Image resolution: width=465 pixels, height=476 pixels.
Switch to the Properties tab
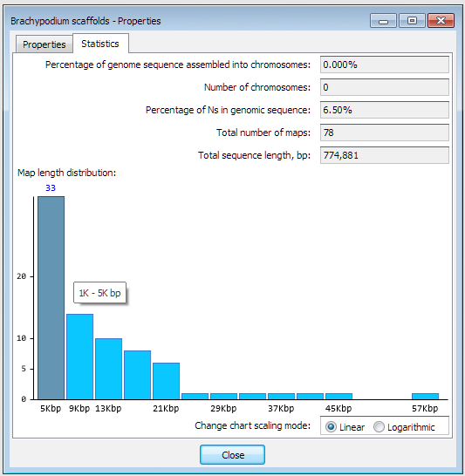[x=44, y=44]
